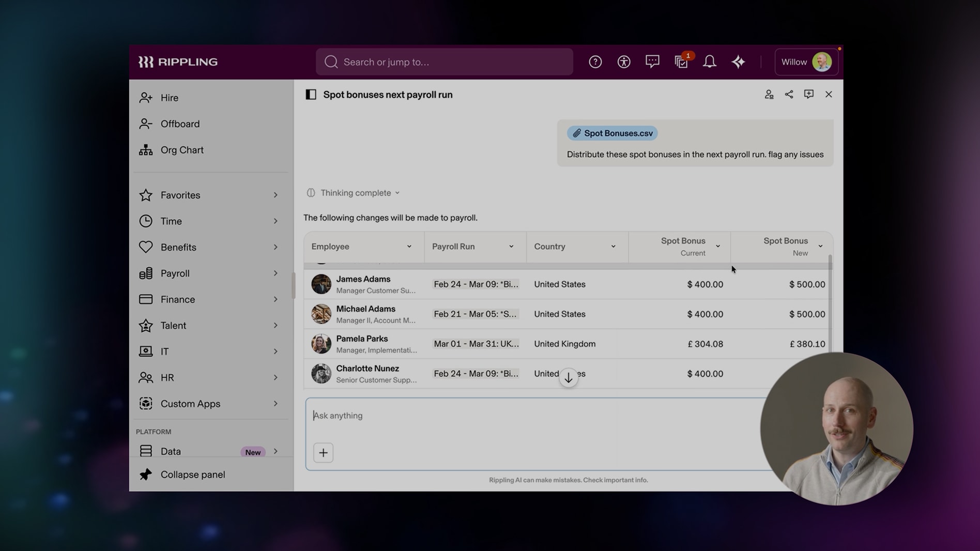The height and width of the screenshot is (551, 980).
Task: Open the Payroll Run column dropdown
Action: (x=511, y=247)
